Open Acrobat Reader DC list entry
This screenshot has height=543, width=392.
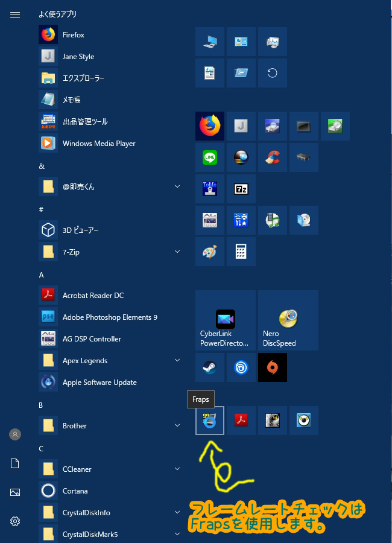pyautogui.click(x=110, y=296)
